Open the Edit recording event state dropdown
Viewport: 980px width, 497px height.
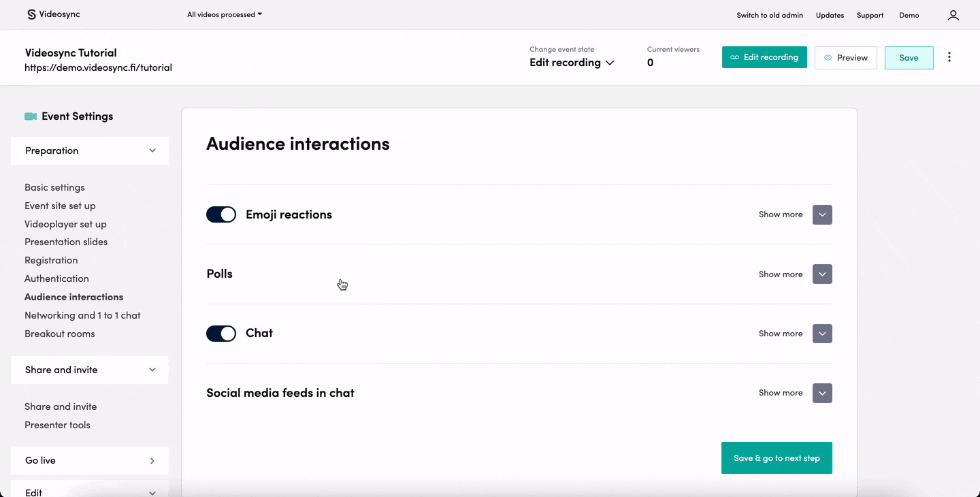571,62
